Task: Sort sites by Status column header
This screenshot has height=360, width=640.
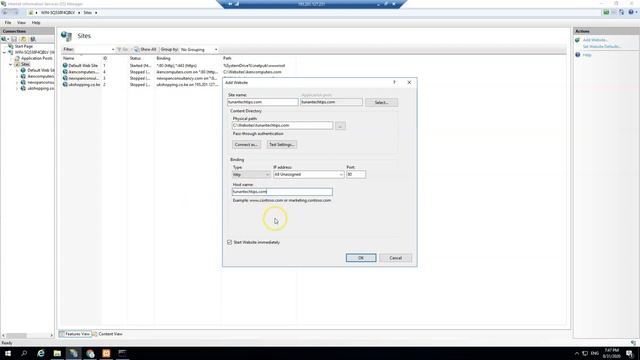Action: coord(135,58)
